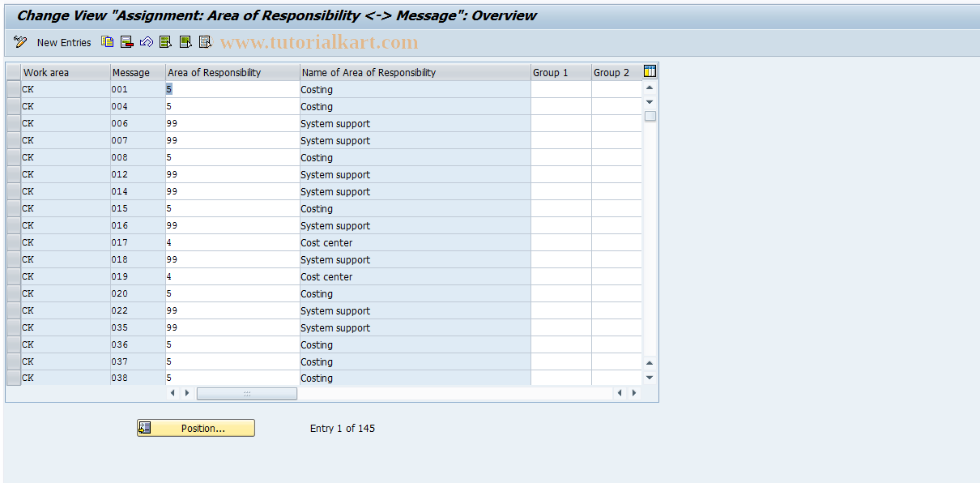
Task: Click Area of Responsibility field for message 018
Action: (x=232, y=259)
